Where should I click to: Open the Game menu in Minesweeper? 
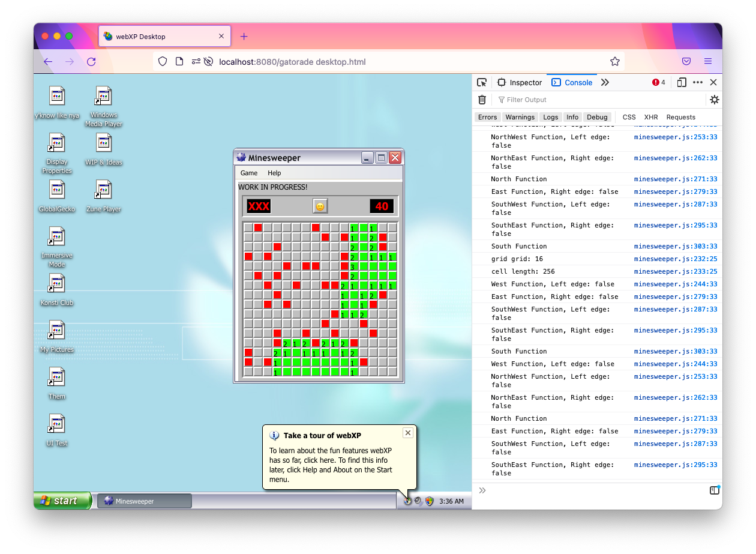[x=249, y=173]
